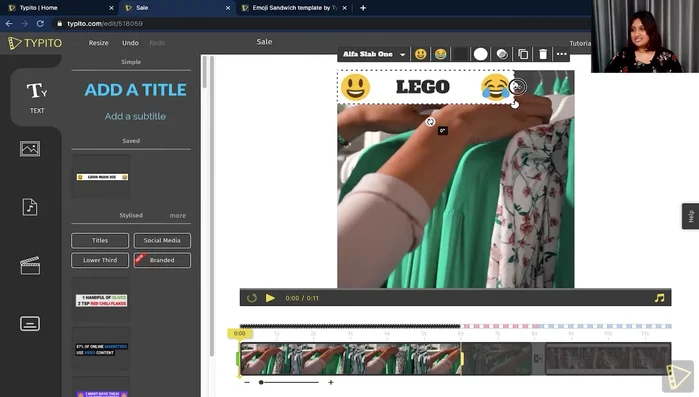Delete the selected text element
The width and height of the screenshot is (699, 397).
pyautogui.click(x=543, y=54)
